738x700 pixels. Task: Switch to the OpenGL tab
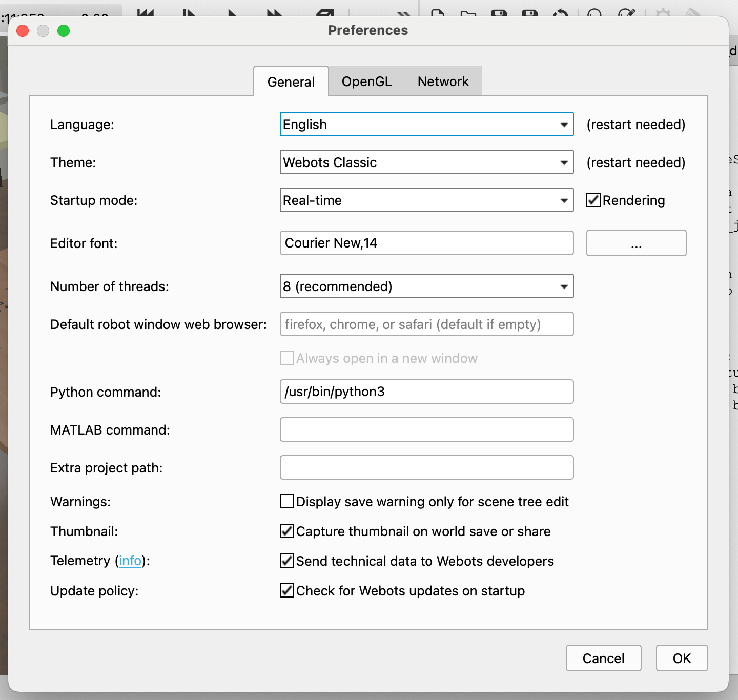(366, 81)
